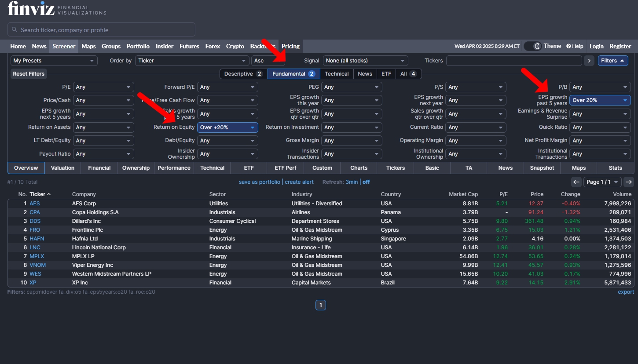This screenshot has width=638, height=364.
Task: Switch to All filters tab
Action: 408,74
